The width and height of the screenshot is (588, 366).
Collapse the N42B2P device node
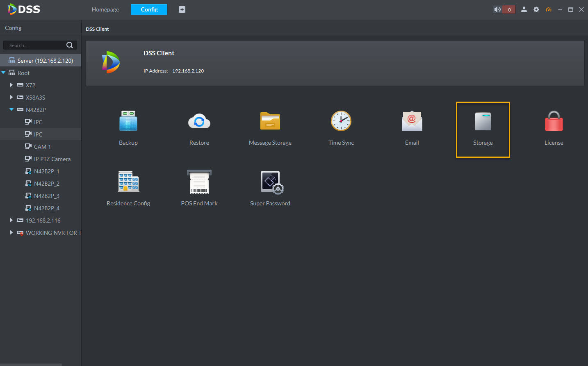tap(11, 110)
